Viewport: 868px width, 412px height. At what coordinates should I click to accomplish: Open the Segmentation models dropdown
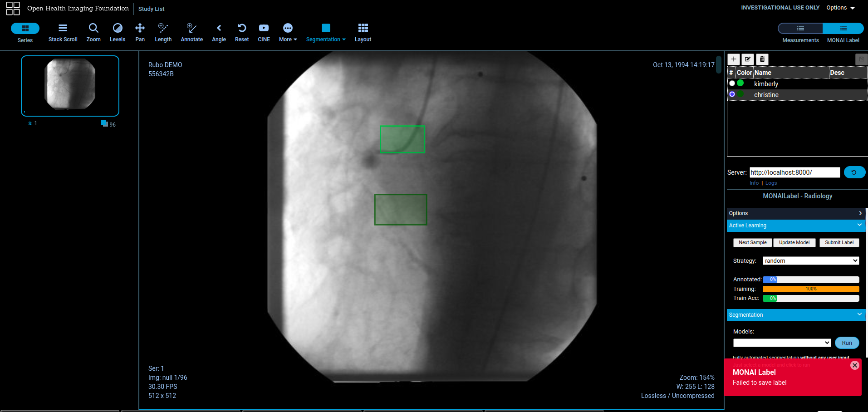[x=781, y=343]
